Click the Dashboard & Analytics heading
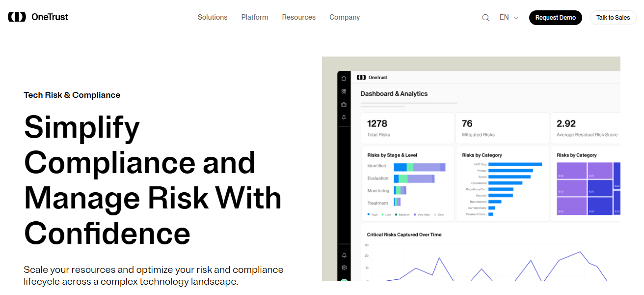This screenshot has height=295, width=644. click(394, 93)
